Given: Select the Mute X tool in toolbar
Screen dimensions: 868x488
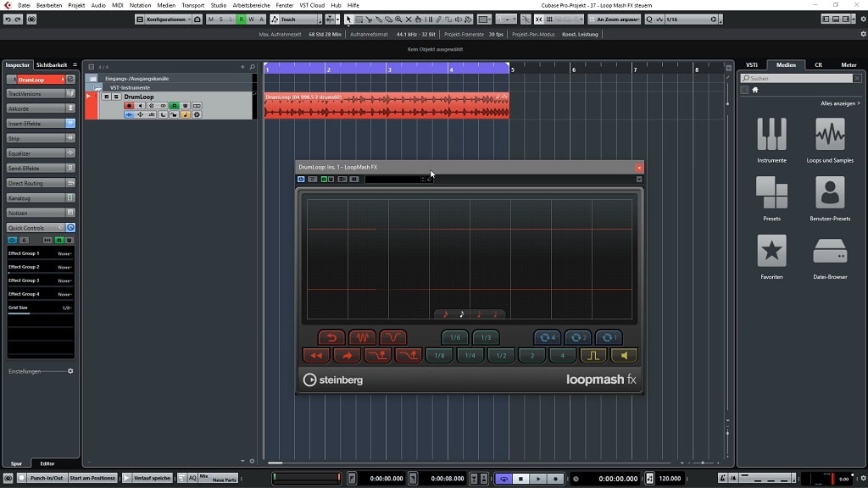Looking at the screenshot, I should [x=409, y=19].
